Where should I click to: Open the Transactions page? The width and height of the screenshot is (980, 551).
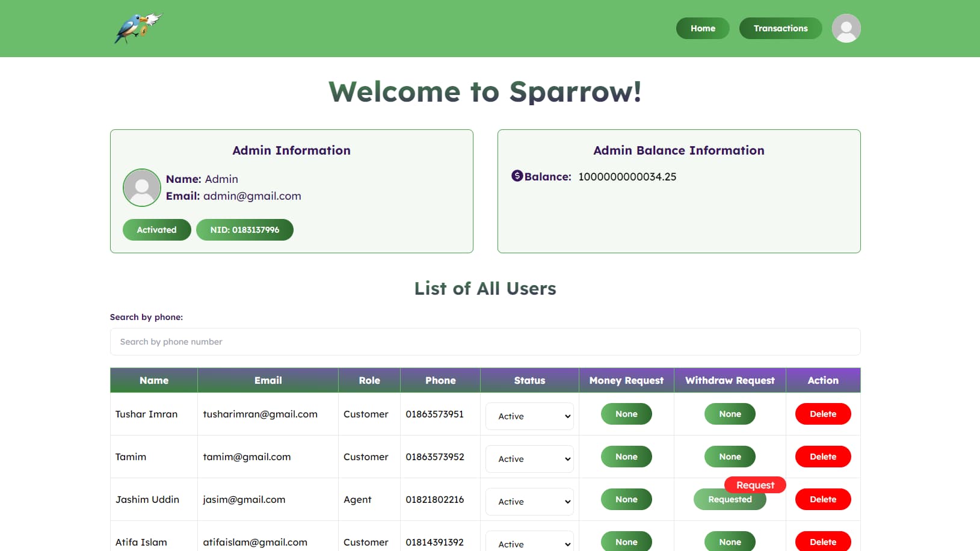click(x=780, y=28)
